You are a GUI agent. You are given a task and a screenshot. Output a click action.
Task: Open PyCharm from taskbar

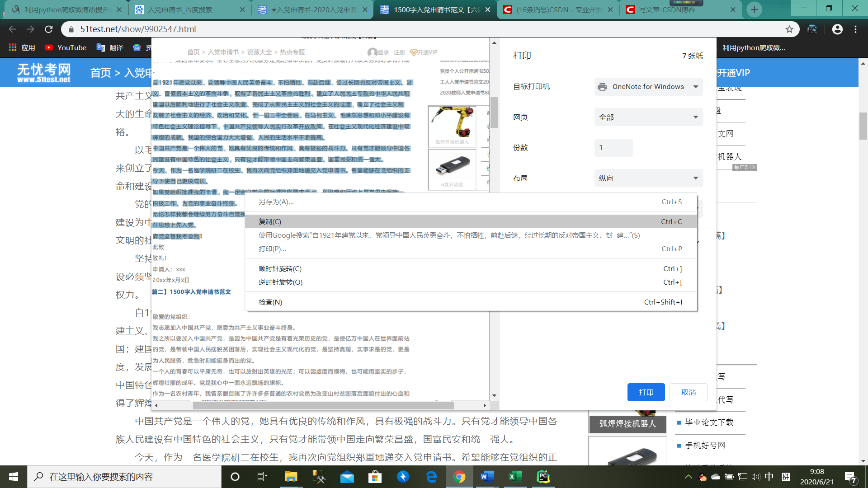point(543,477)
